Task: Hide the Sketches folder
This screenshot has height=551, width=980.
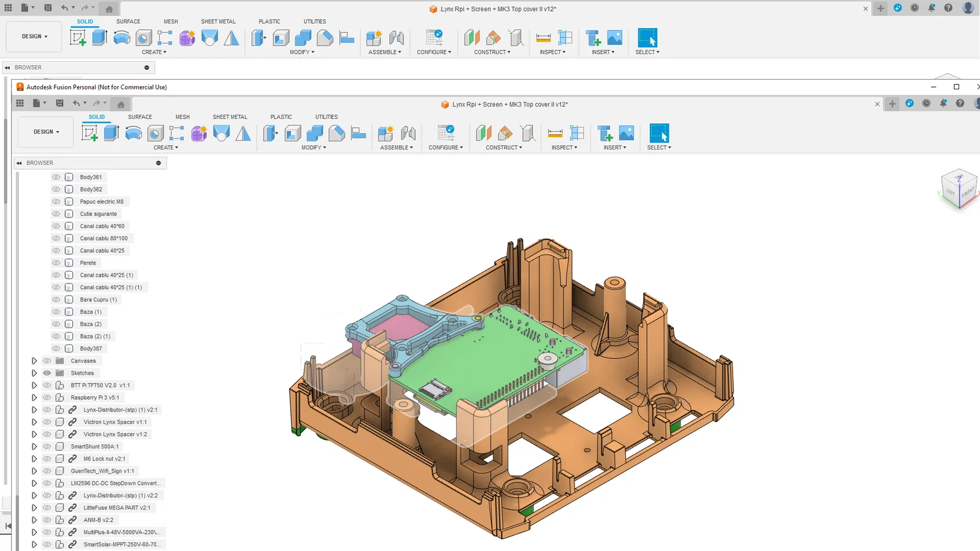Action: point(47,373)
